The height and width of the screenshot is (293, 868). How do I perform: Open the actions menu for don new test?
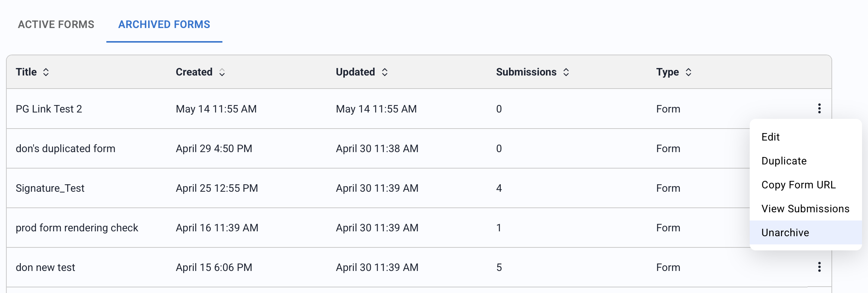[819, 267]
